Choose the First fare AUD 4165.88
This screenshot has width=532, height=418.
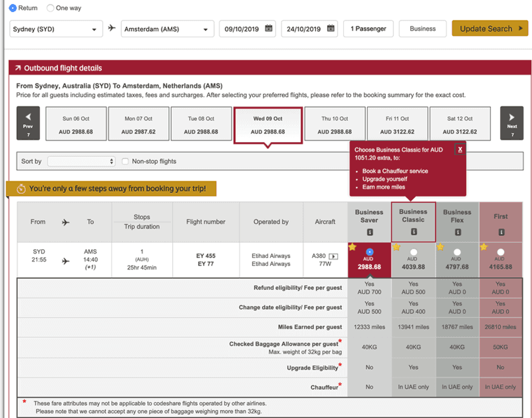(x=500, y=252)
